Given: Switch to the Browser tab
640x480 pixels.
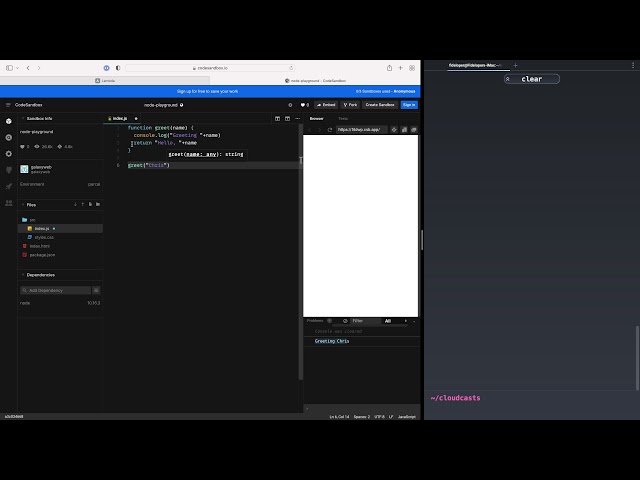Looking at the screenshot, I should [316, 119].
